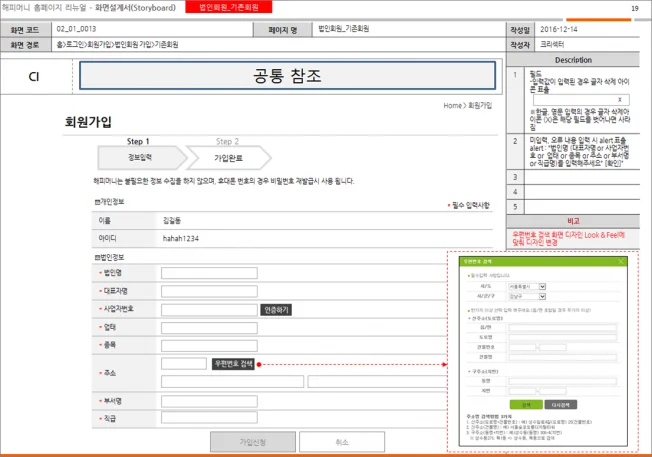Click the Description panel header
The height and width of the screenshot is (457, 652).
(573, 60)
